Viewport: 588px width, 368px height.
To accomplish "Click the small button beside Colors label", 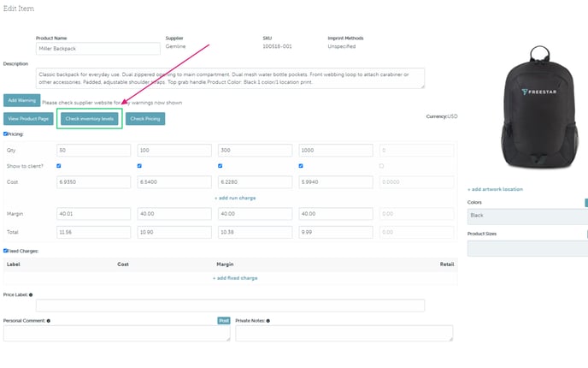I will tap(585, 203).
